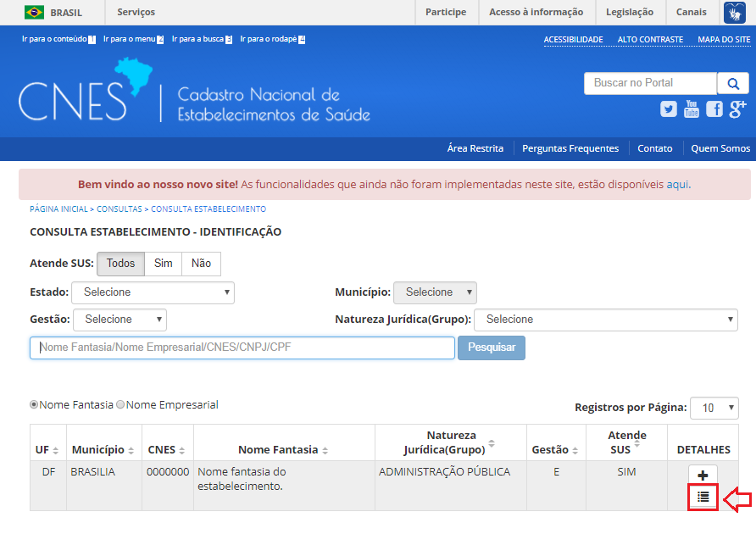Toggle Atende SUS to Sim
Viewport: 756px width, 534px height.
pos(163,264)
